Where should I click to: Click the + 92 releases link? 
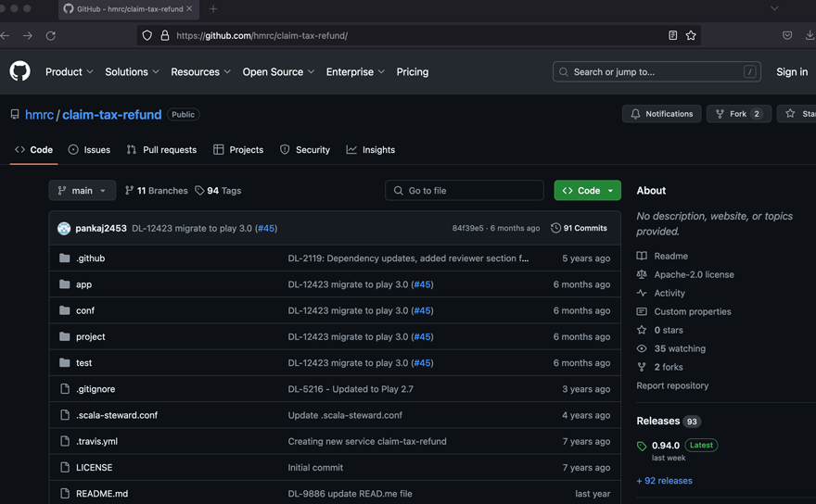(664, 481)
